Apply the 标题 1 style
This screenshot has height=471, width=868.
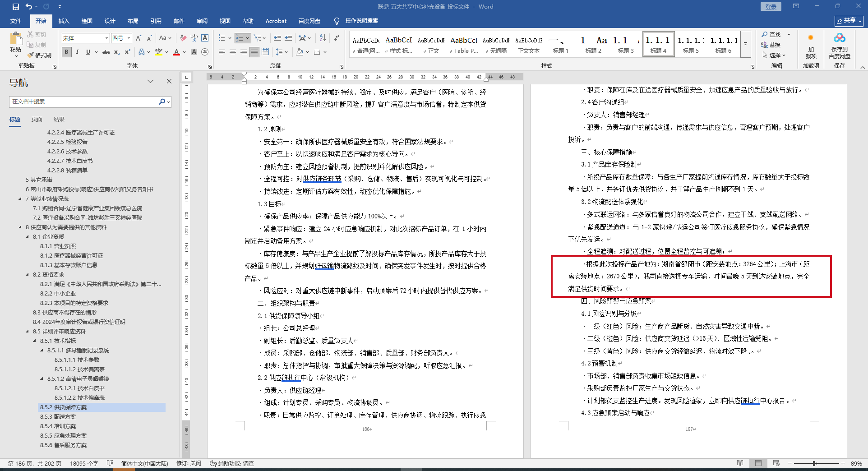click(561, 44)
